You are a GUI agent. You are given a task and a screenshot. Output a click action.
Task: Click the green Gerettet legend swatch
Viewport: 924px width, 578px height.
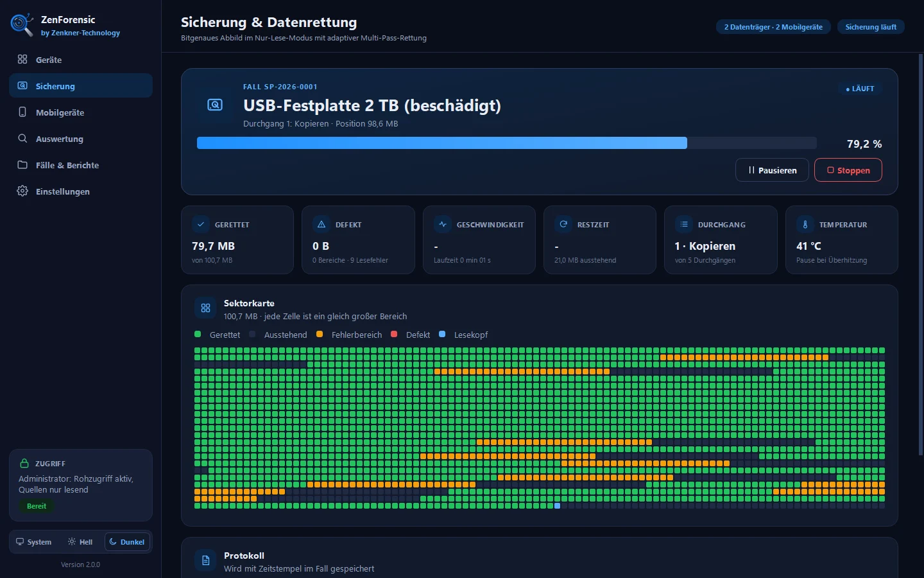tap(198, 334)
